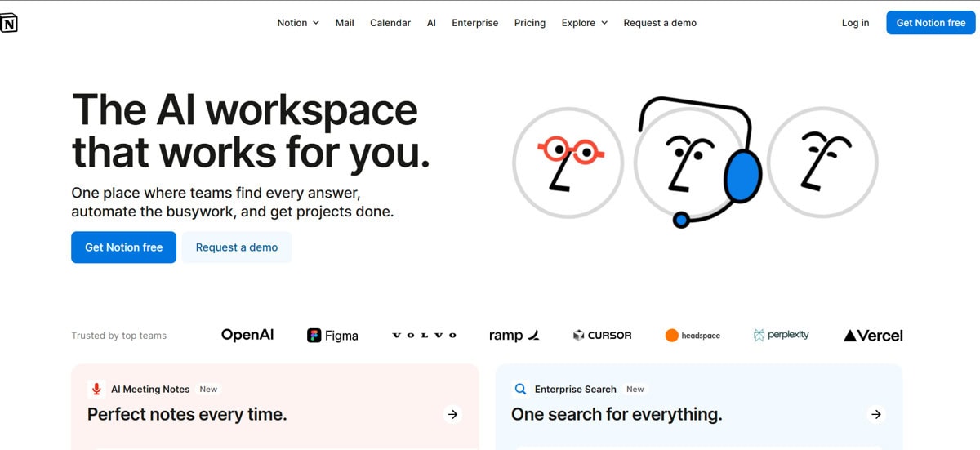This screenshot has height=450, width=980.
Task: Click the Log in link
Action: [855, 23]
